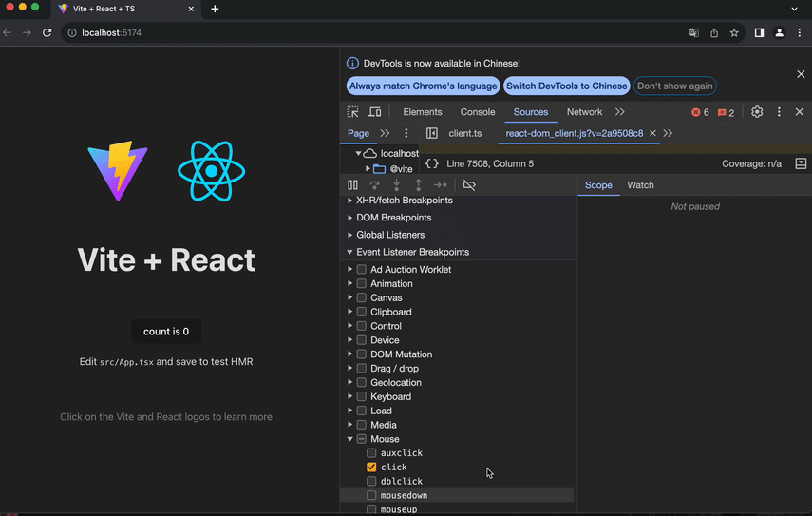Viewport: 812px width, 516px height.
Task: Collapse Event Listener Breakpoints section
Action: tap(350, 252)
